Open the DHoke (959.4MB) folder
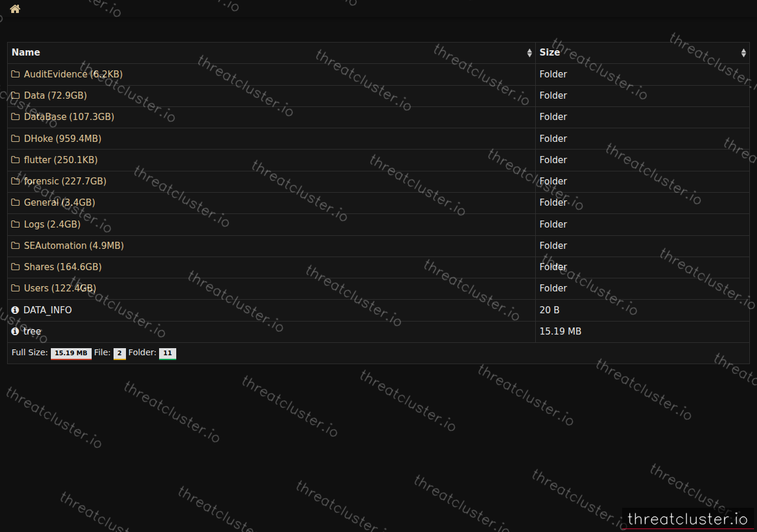Screen dimensions: 757x532 63,139
